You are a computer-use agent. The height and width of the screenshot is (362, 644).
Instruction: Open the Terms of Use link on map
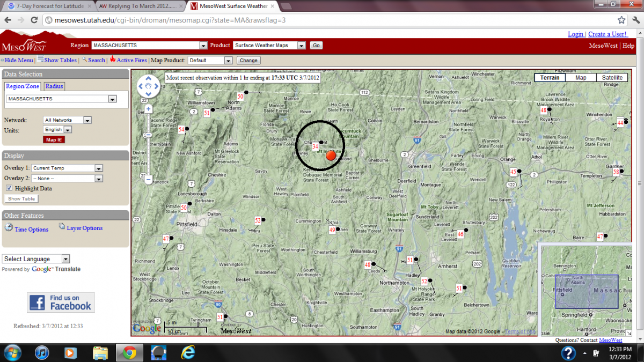[520, 331]
